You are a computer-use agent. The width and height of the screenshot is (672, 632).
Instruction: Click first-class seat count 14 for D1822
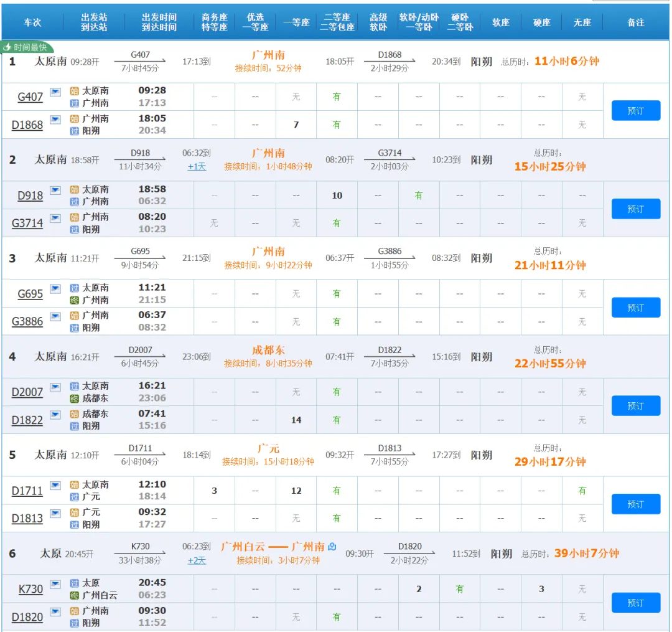pyautogui.click(x=296, y=420)
